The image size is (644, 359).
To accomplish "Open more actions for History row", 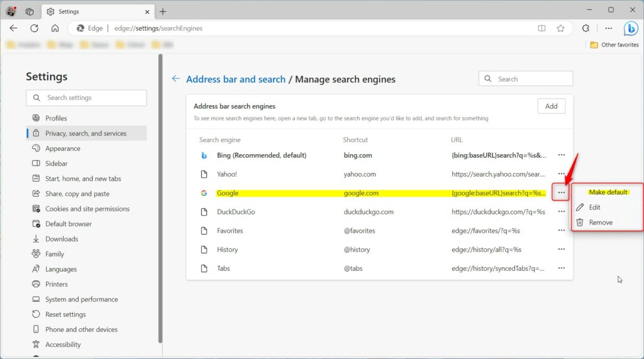I will tap(562, 250).
